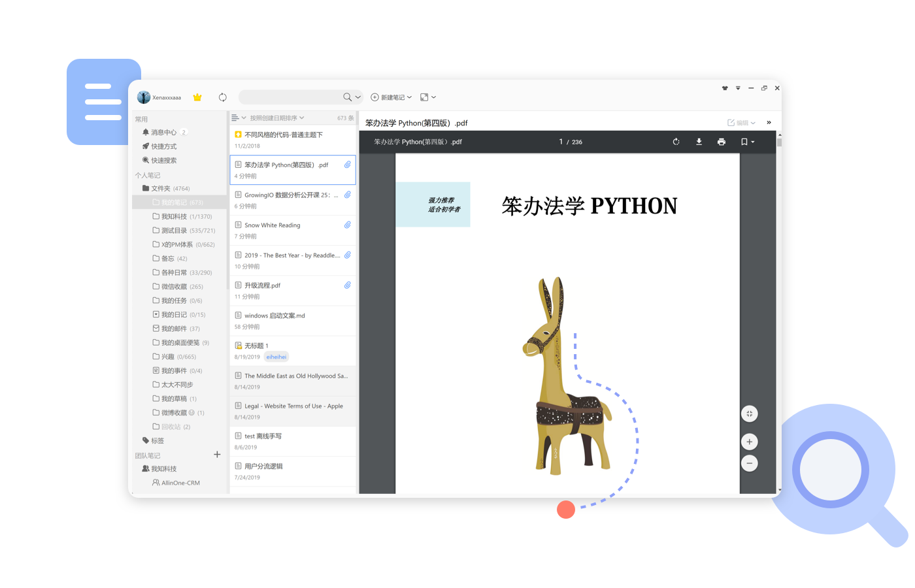Click the theme skin icon in title bar
Image resolution: width=915 pixels, height=588 pixels.
(724, 88)
